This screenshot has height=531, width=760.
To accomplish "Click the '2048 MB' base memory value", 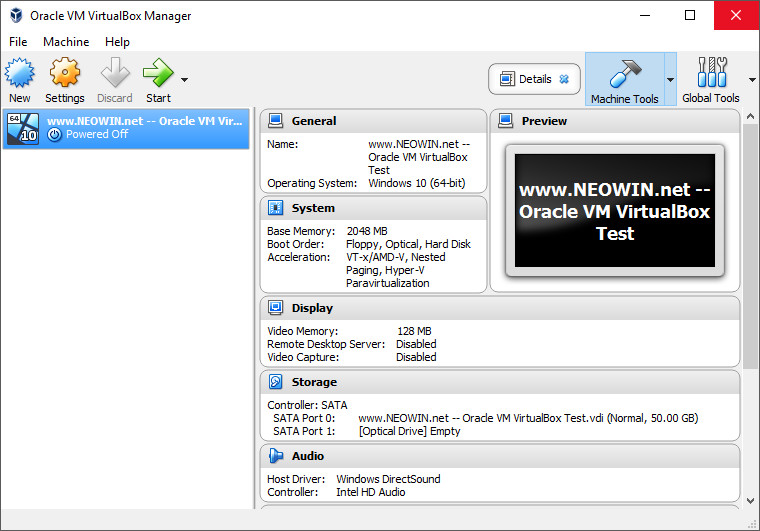I will tap(367, 231).
